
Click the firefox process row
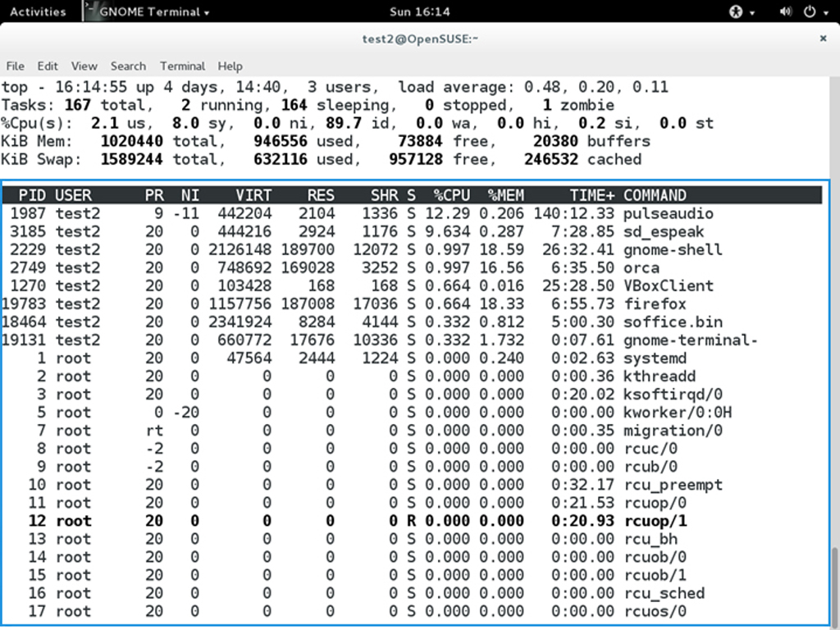(410, 304)
